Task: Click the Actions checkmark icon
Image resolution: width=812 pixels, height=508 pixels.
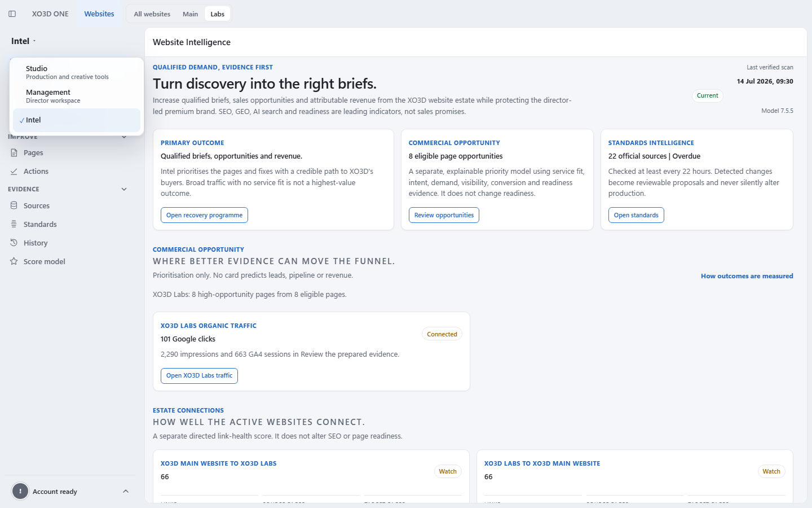Action: coord(14,172)
